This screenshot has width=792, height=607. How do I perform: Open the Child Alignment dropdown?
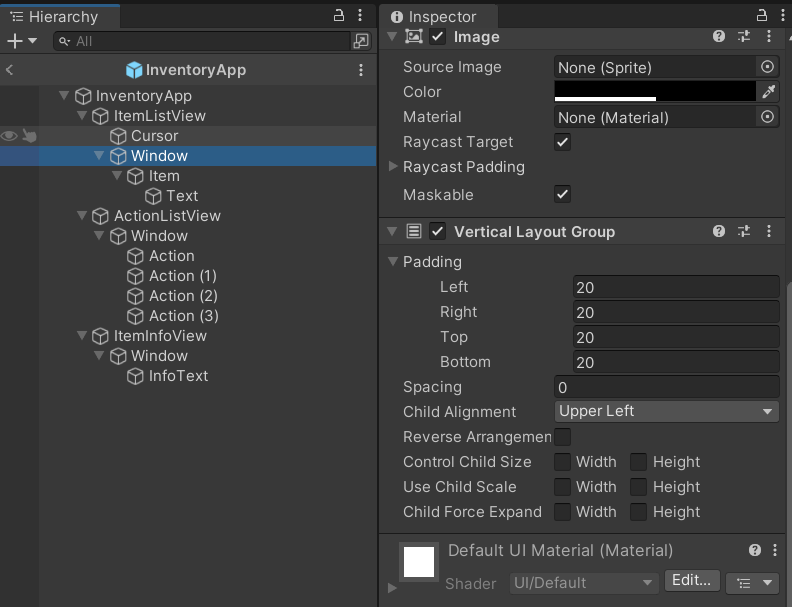tap(666, 411)
